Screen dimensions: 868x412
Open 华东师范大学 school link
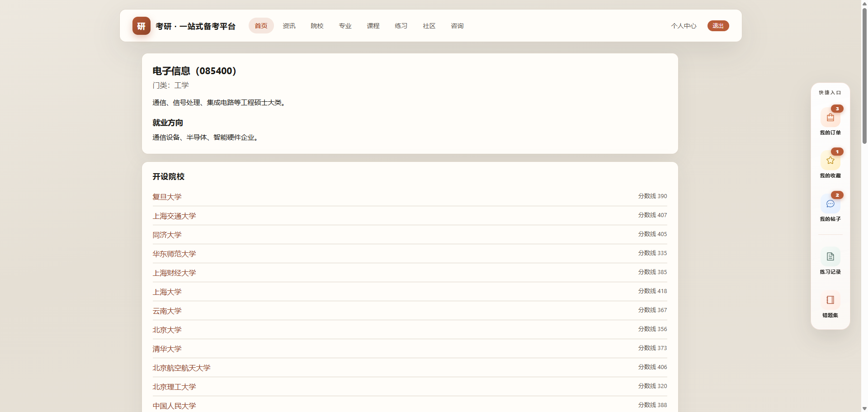pyautogui.click(x=174, y=254)
